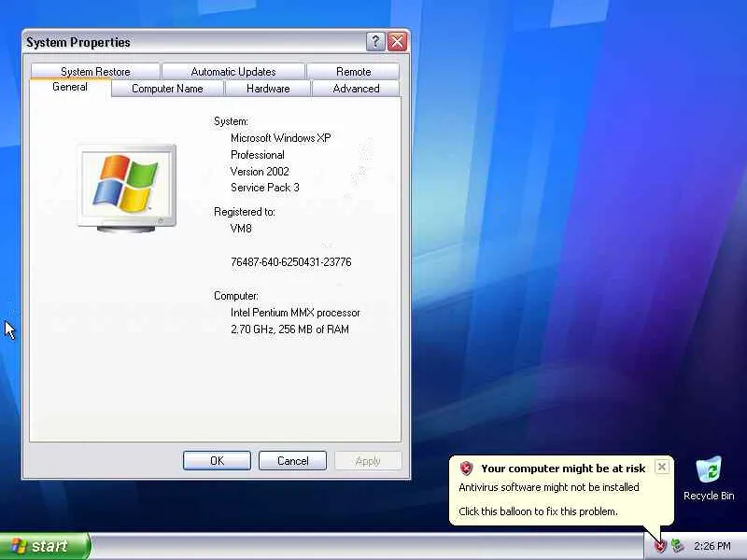Click the taskbar clock showing 2:26 PM
This screenshot has width=747, height=560.
click(x=712, y=546)
